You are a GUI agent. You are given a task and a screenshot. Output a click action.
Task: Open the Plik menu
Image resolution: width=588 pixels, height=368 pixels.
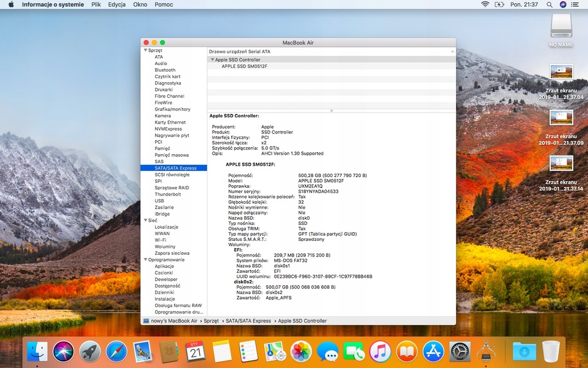tap(96, 5)
